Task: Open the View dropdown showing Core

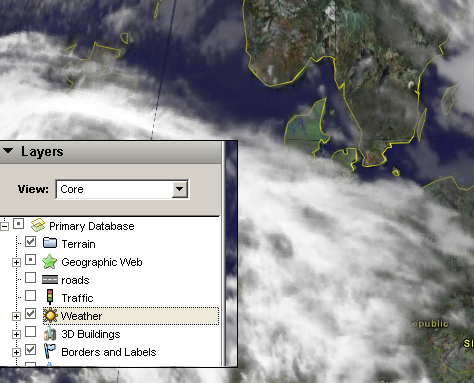Action: (x=122, y=189)
